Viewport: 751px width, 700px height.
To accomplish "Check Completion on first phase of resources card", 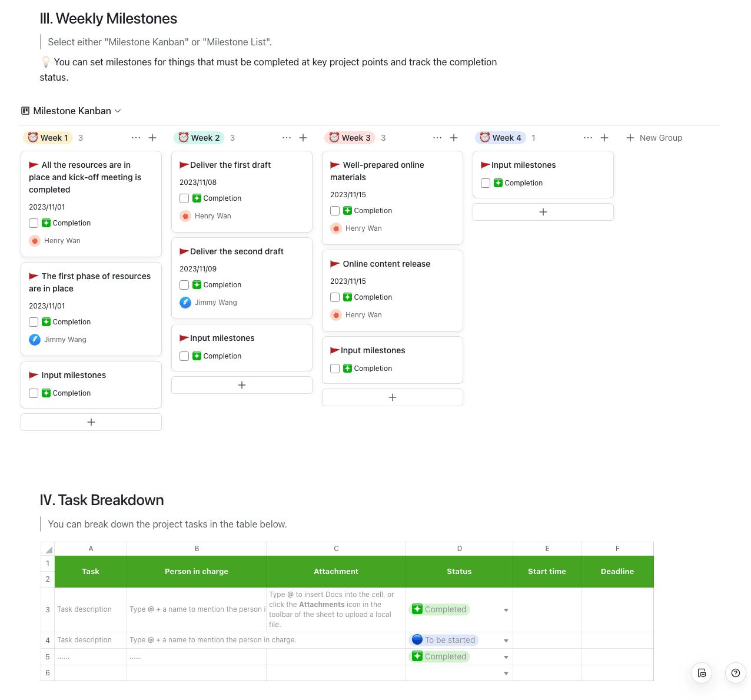I will (34, 322).
